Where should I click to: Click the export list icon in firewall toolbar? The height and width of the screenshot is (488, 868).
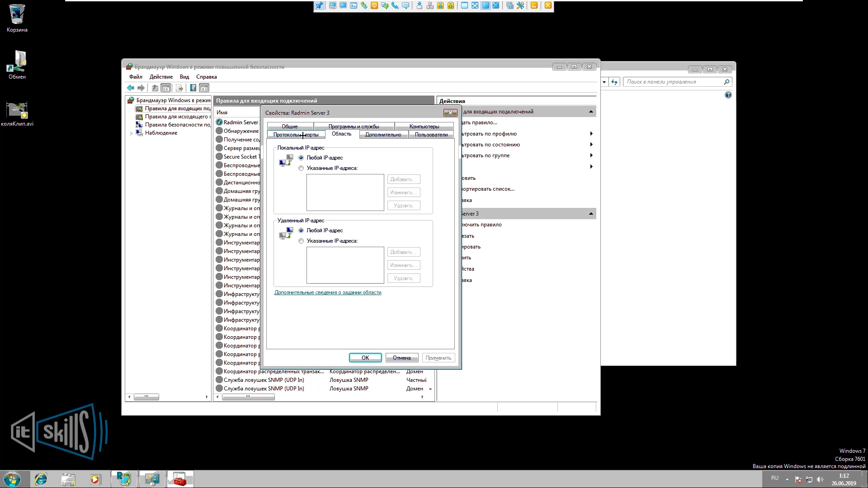click(x=179, y=88)
